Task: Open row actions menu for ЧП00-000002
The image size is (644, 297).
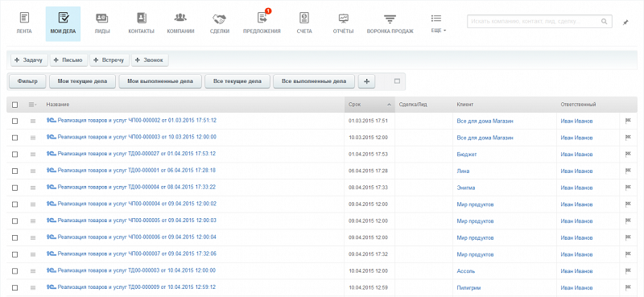Action: (33, 122)
